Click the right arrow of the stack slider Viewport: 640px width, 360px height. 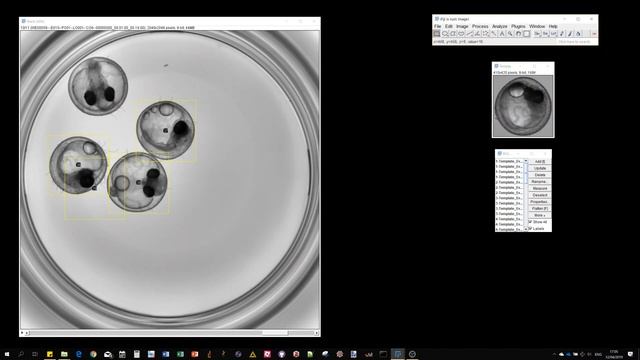click(x=316, y=333)
